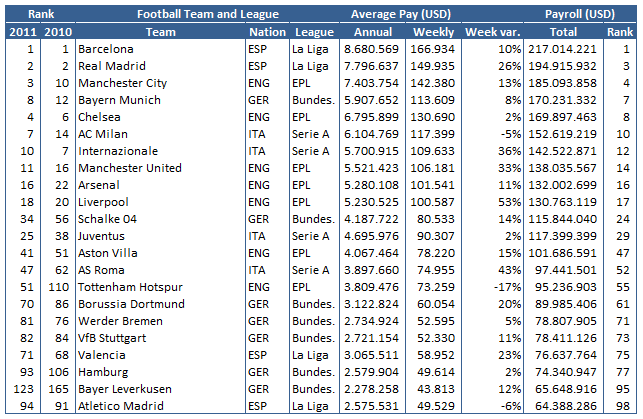Click Barcelona's total payroll 217.014.221
This screenshot has width=643, height=419.
tap(564, 48)
